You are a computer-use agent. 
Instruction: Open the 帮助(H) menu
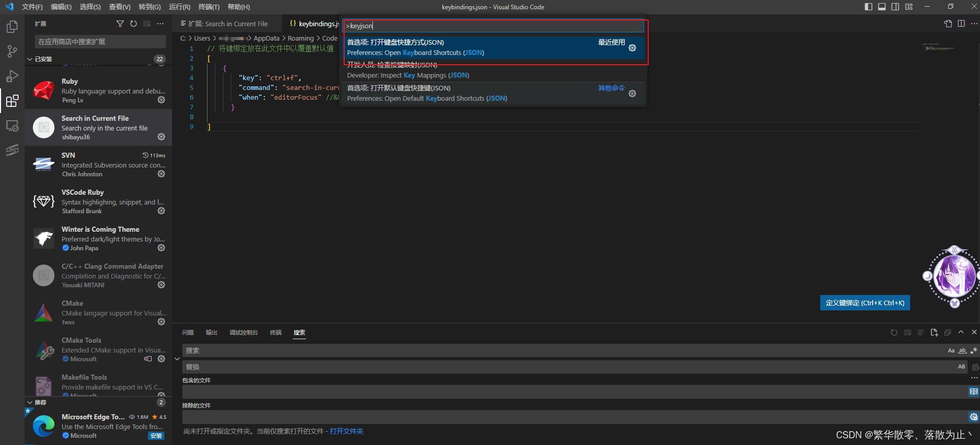[239, 7]
